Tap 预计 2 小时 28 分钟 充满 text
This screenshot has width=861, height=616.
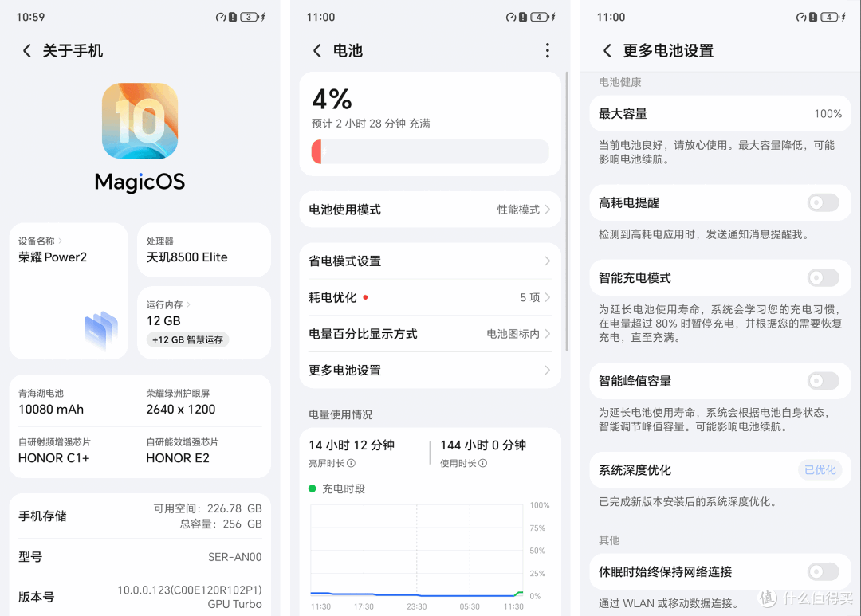point(371,124)
